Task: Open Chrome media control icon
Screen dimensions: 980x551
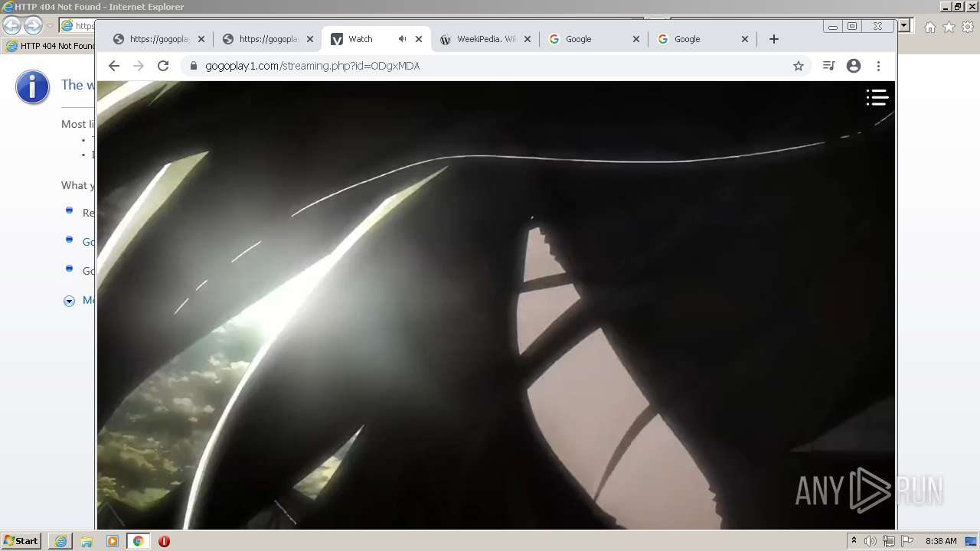Action: click(x=828, y=66)
